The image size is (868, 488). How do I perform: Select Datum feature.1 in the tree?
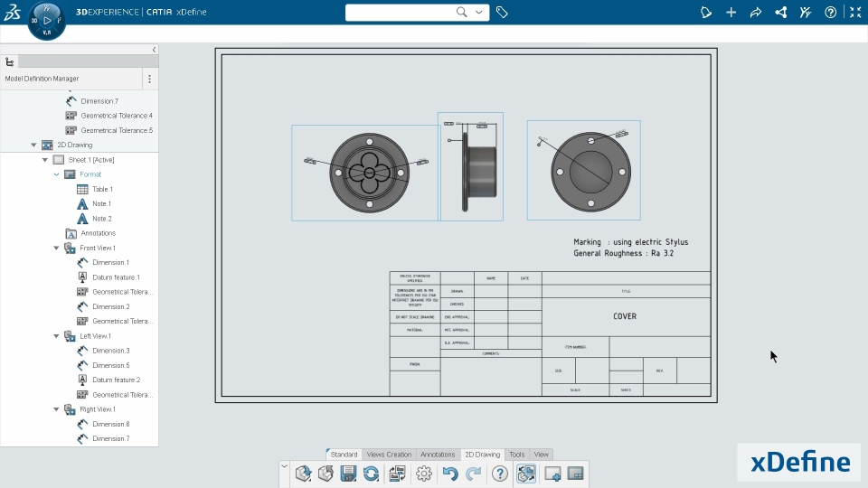[x=117, y=277]
